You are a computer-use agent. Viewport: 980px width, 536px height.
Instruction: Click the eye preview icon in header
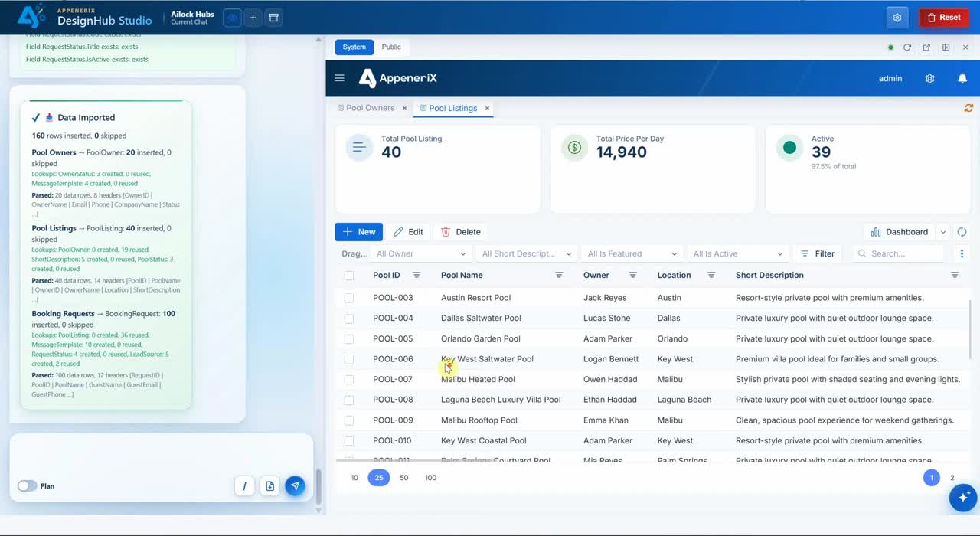(x=232, y=18)
